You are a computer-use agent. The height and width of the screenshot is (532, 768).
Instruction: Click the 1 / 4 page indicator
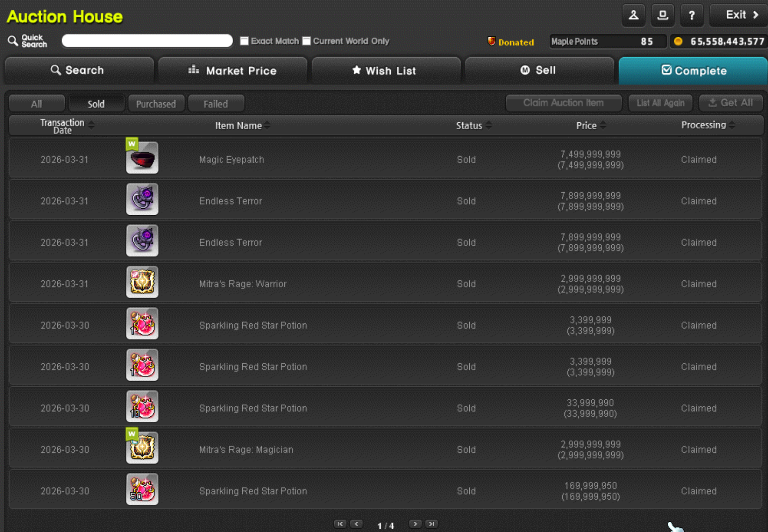385,525
